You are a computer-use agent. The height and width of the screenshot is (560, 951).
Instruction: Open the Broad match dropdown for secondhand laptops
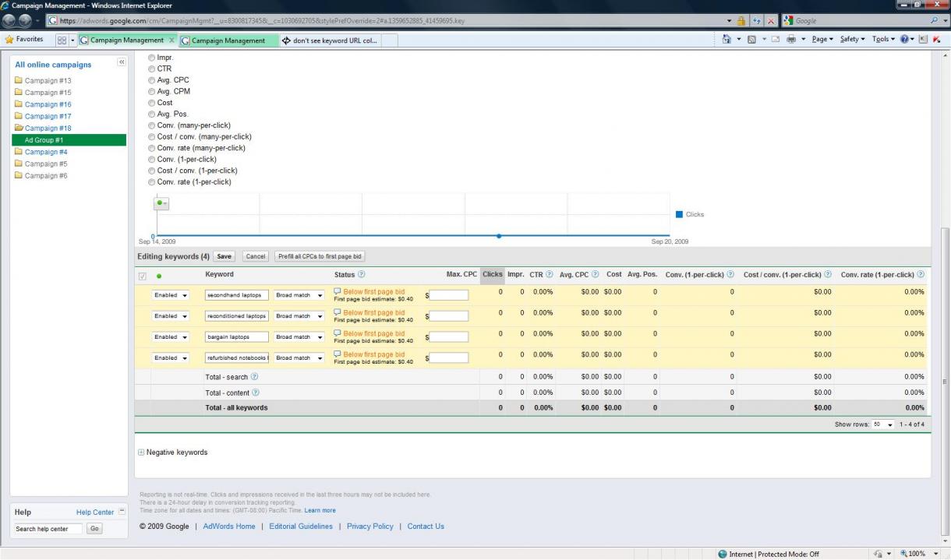[299, 295]
